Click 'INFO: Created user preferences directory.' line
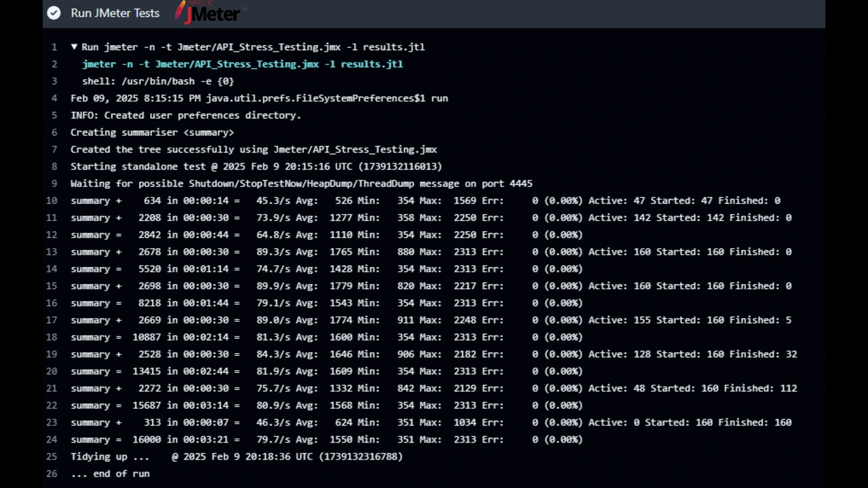Viewport: 868px width, 488px height. click(x=186, y=115)
